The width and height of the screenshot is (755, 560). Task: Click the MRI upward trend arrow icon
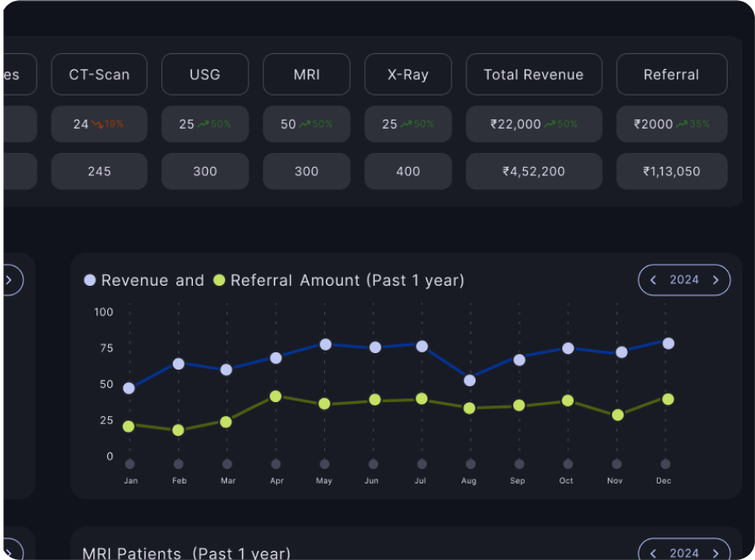tap(305, 124)
